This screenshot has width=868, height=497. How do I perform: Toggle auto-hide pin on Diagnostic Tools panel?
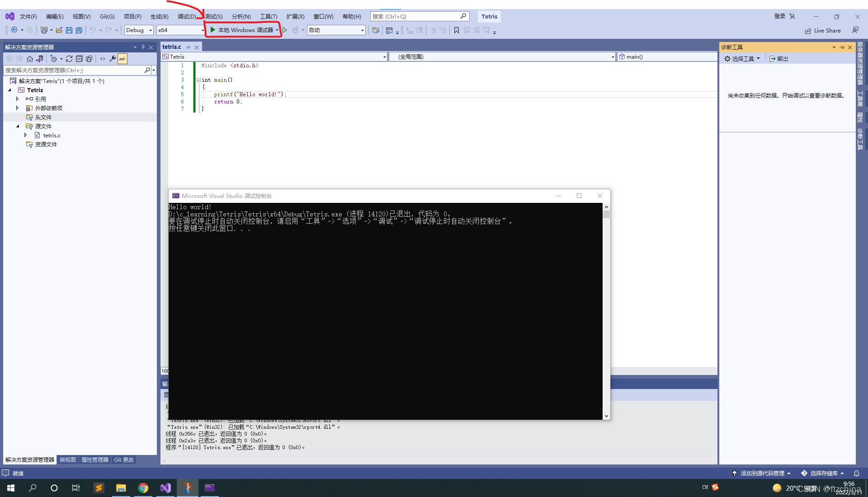(x=842, y=47)
